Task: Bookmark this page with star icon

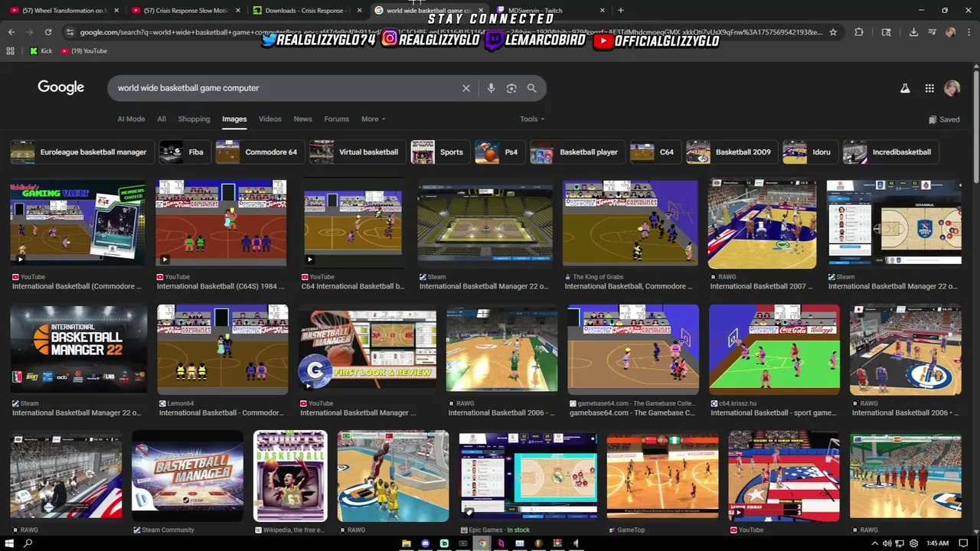Action: 833,32
